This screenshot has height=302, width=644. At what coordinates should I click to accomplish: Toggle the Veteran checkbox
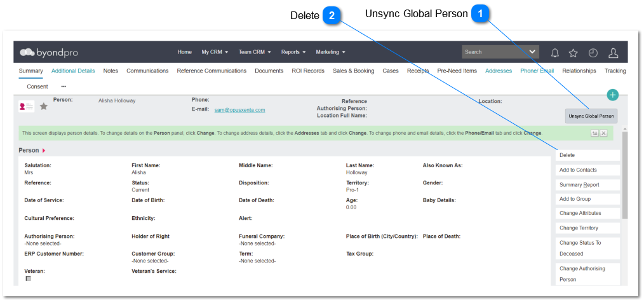[29, 278]
